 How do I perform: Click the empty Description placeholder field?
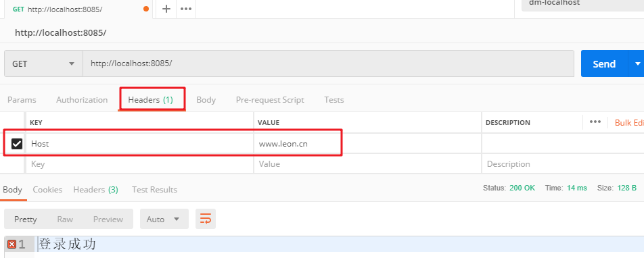pyautogui.click(x=563, y=163)
